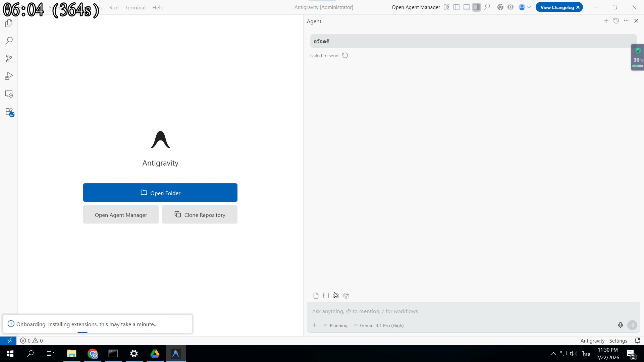The image size is (644, 362).
Task: Toggle the secondary side bar (agent panel)
Action: pyautogui.click(x=476, y=7)
